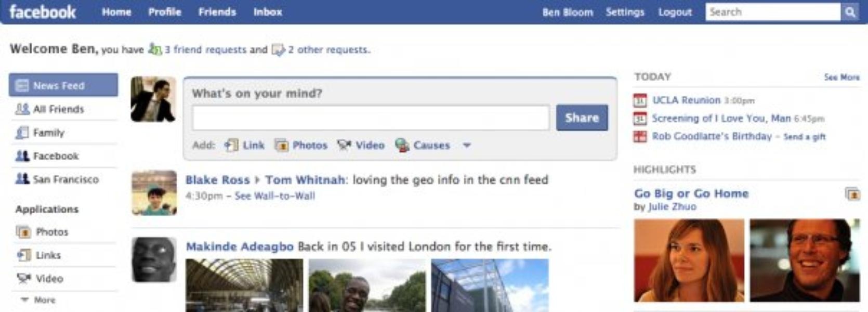Open the Profile tab in navbar
Viewport: 868px width, 312px height.
[165, 12]
